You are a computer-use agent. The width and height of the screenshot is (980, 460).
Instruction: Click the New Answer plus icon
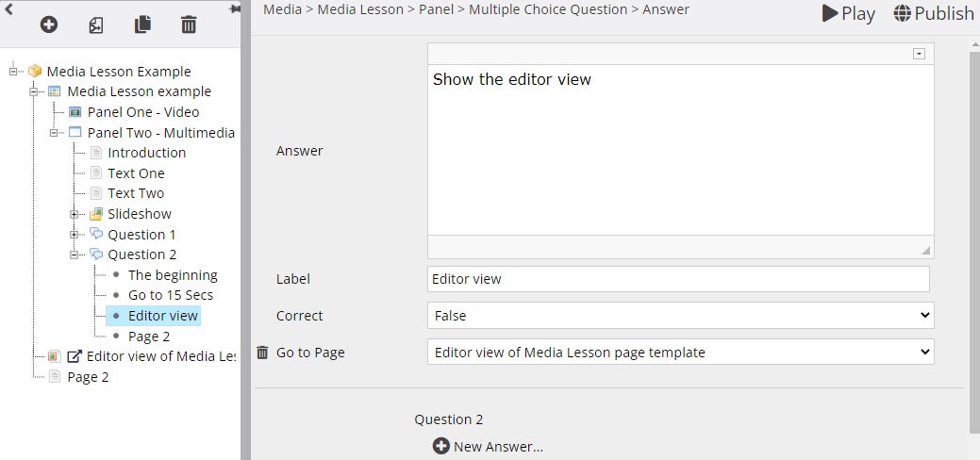tap(441, 446)
